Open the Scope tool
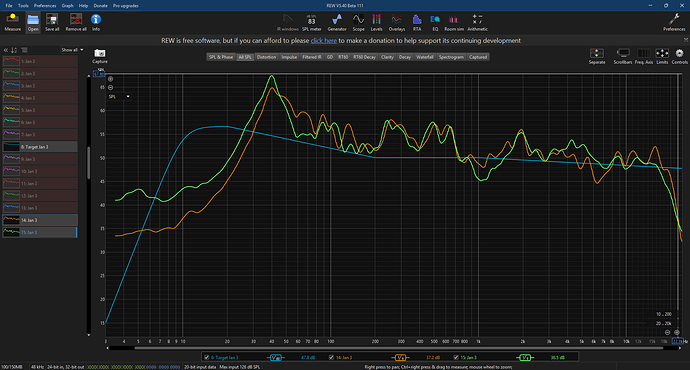 pos(358,23)
